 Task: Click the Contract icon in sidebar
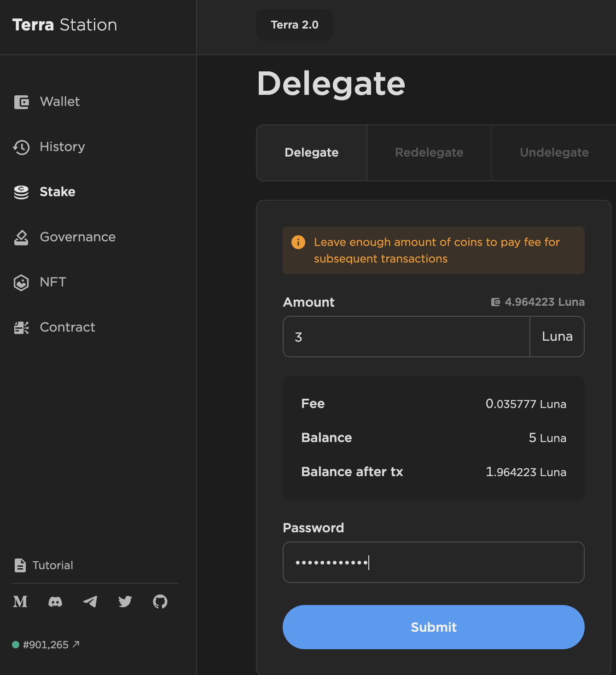[21, 328]
